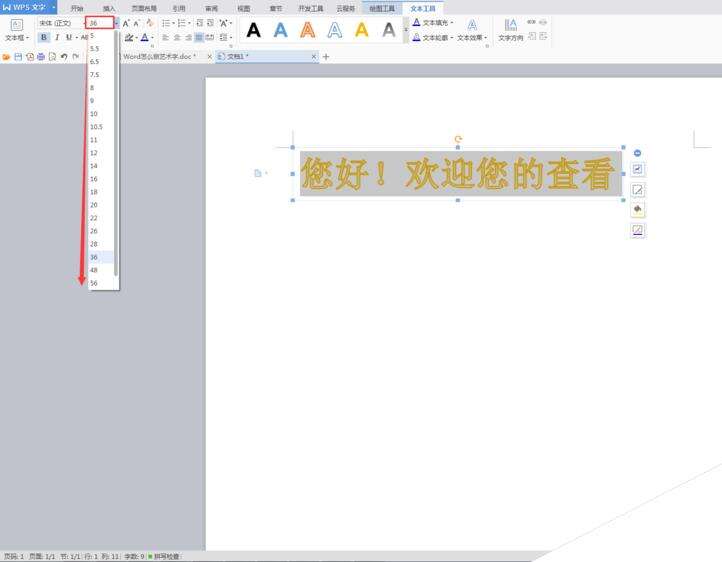Toggle Underline formatting

click(x=69, y=37)
